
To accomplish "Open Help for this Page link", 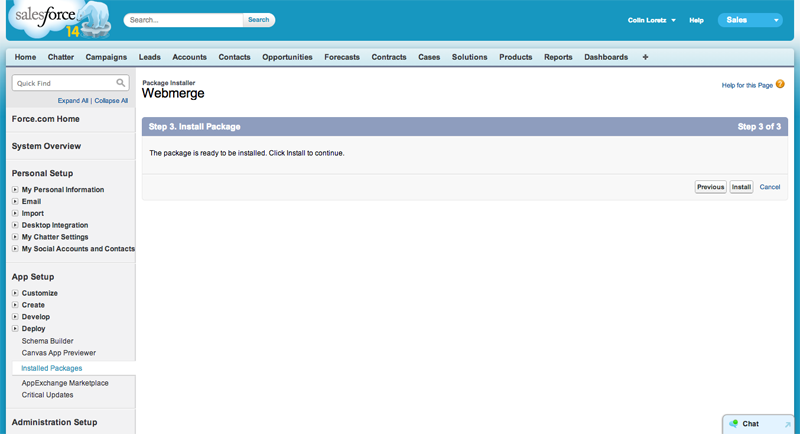I will [747, 85].
